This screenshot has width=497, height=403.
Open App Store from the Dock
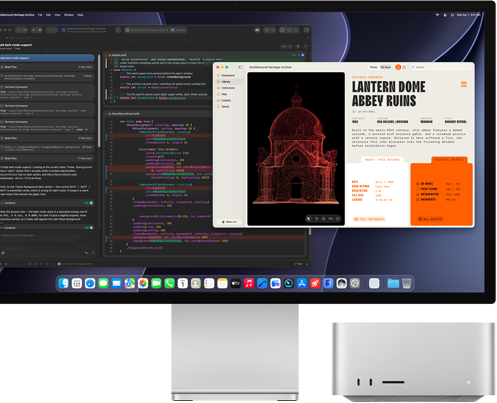click(x=302, y=283)
